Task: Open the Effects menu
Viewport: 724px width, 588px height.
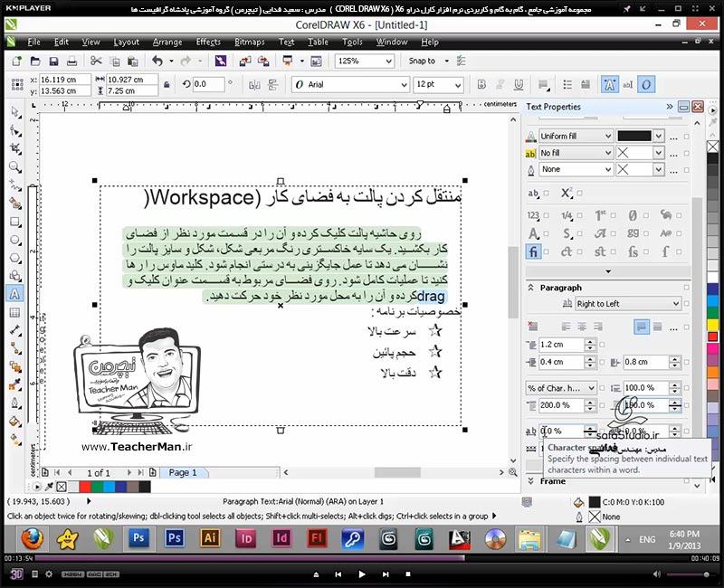Action: (x=208, y=42)
